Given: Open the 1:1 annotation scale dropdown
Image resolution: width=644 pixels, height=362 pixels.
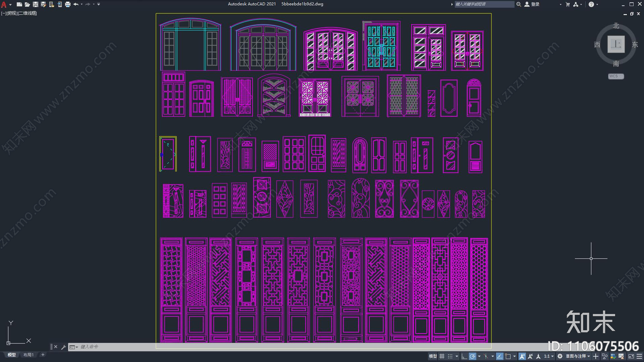Looking at the screenshot, I should click(549, 356).
